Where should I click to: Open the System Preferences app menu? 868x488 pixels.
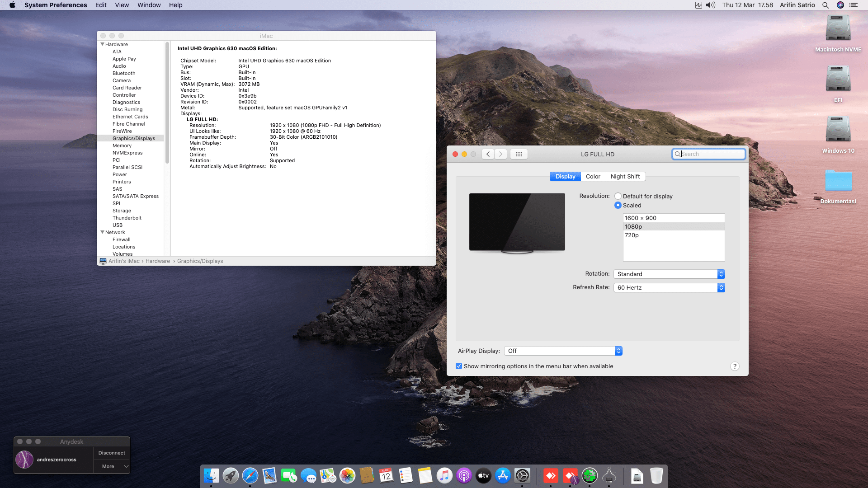point(56,5)
